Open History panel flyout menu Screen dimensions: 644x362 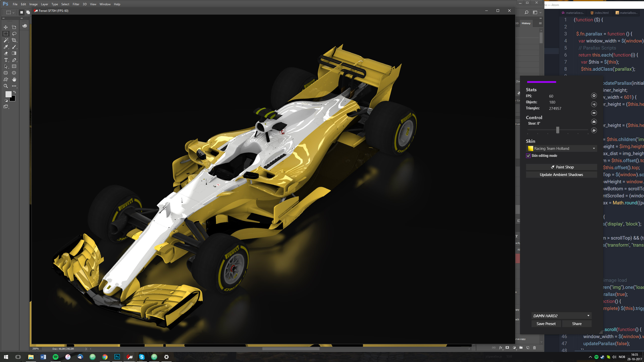coord(540,23)
